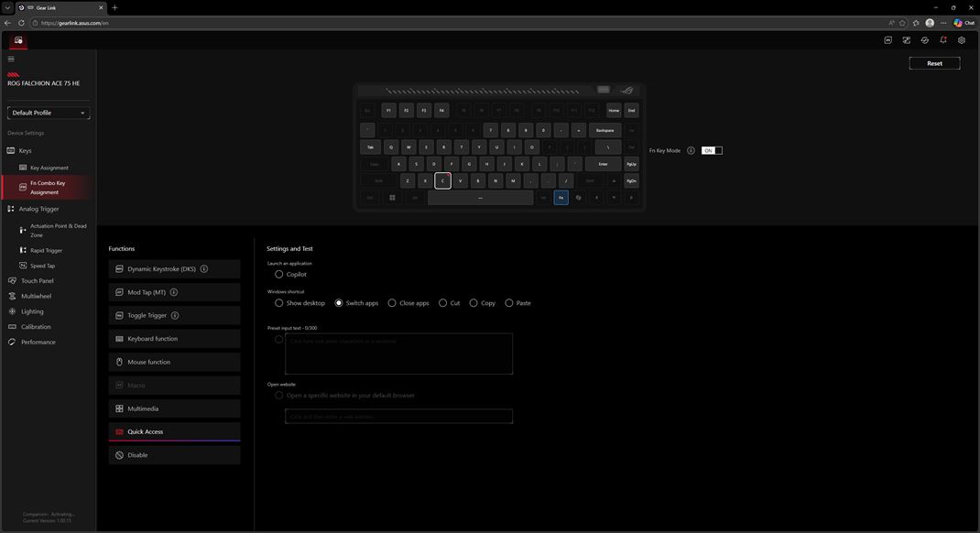Click the info icon beside Mod Tap (MT)
Screen dimensions: 980x533
coord(174,292)
